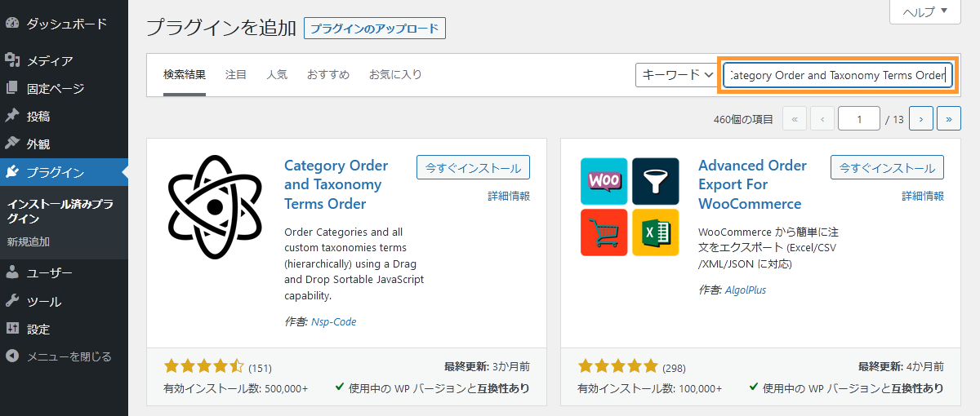Open author link AlgolPlus

746,290
